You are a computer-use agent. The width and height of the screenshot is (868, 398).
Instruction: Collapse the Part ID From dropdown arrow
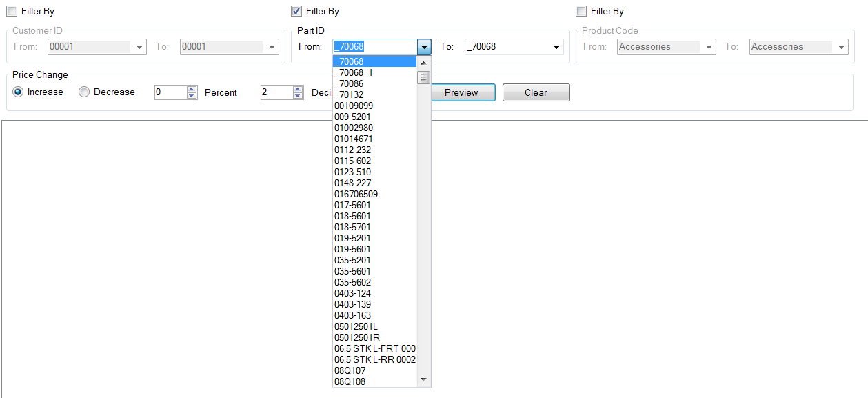(x=424, y=47)
